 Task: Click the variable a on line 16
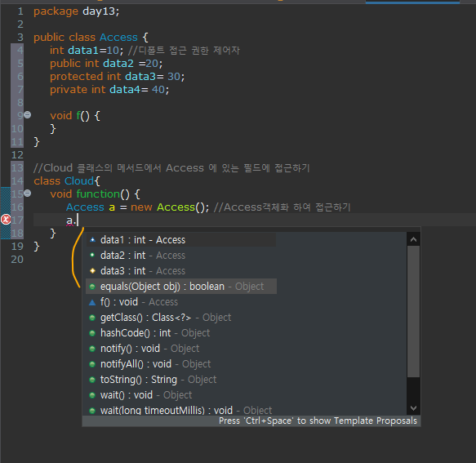[x=112, y=207]
